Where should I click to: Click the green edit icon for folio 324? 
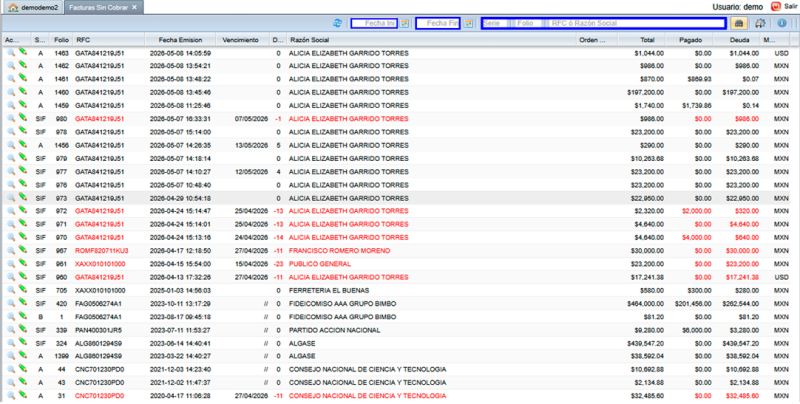(x=23, y=342)
